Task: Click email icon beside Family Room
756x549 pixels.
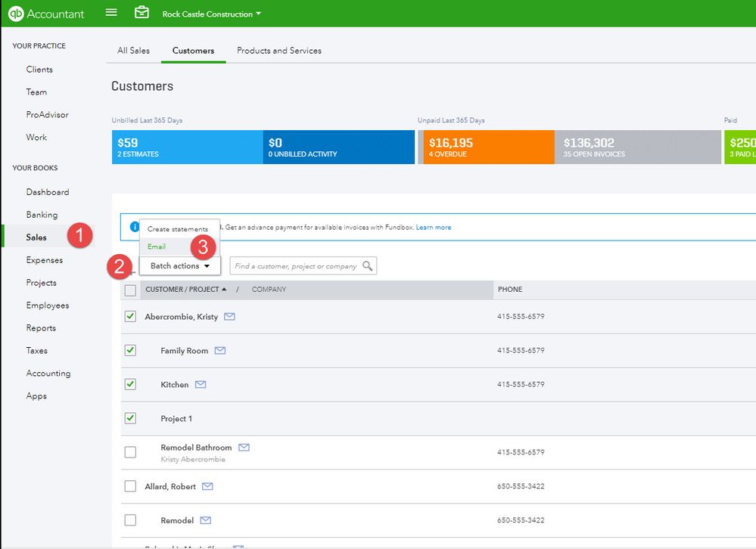Action: 220,351
